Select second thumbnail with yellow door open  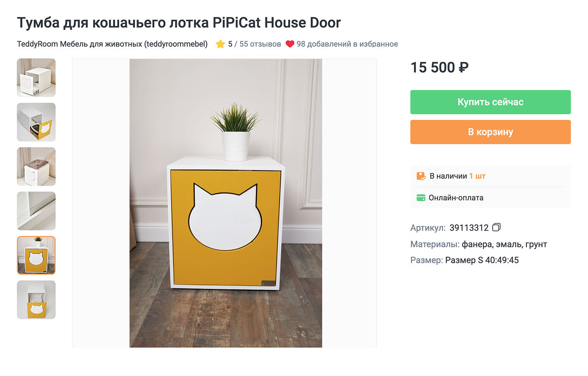pos(36,122)
